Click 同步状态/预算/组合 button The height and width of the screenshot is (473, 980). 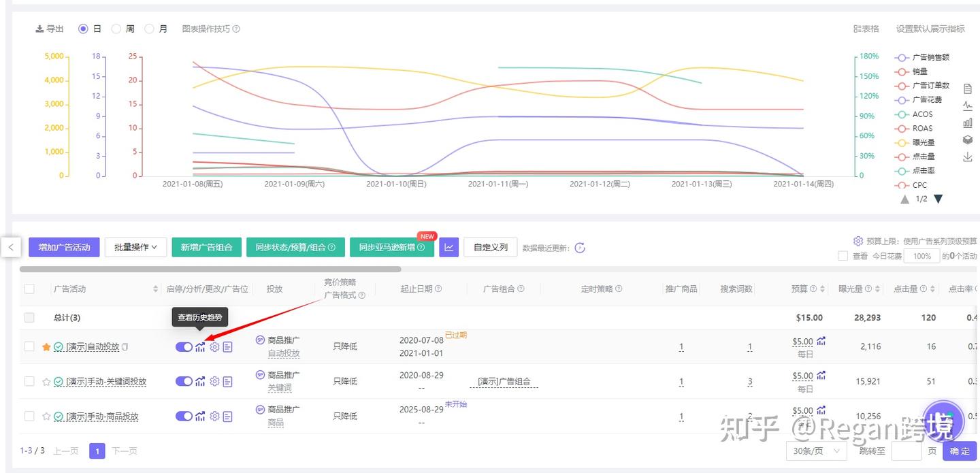pyautogui.click(x=295, y=247)
